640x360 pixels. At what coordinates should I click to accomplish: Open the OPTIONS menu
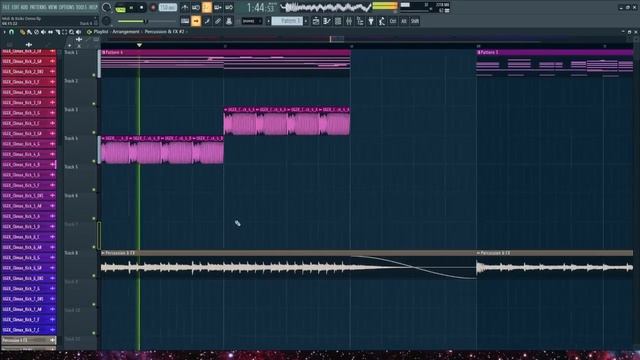pos(67,7)
